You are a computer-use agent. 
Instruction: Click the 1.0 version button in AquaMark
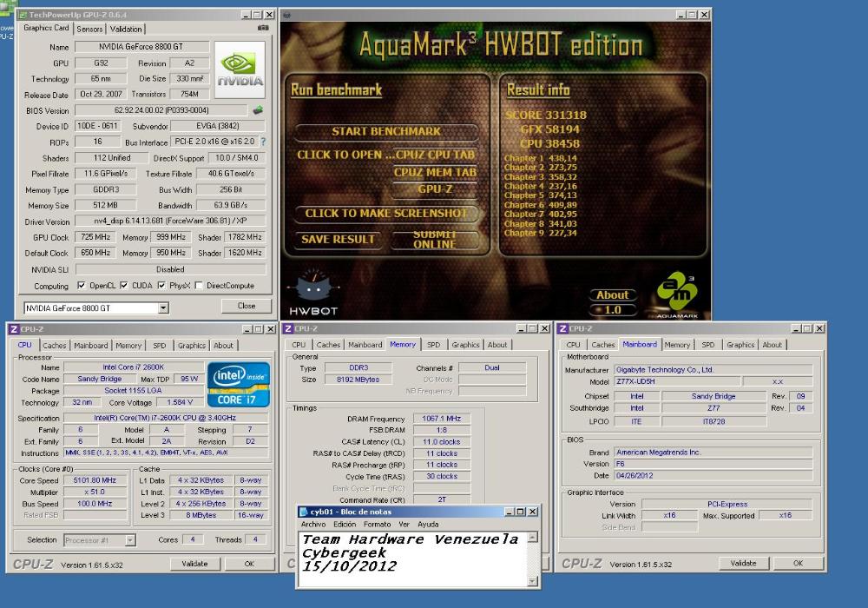pyautogui.click(x=612, y=310)
